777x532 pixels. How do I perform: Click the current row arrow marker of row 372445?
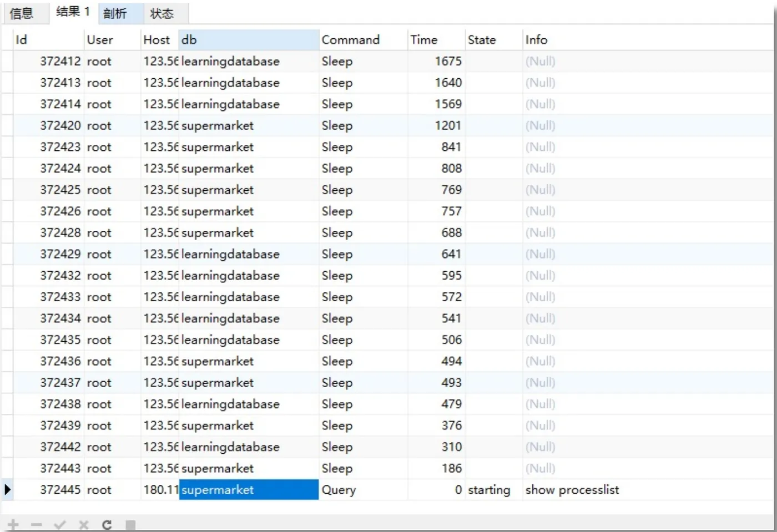7,490
